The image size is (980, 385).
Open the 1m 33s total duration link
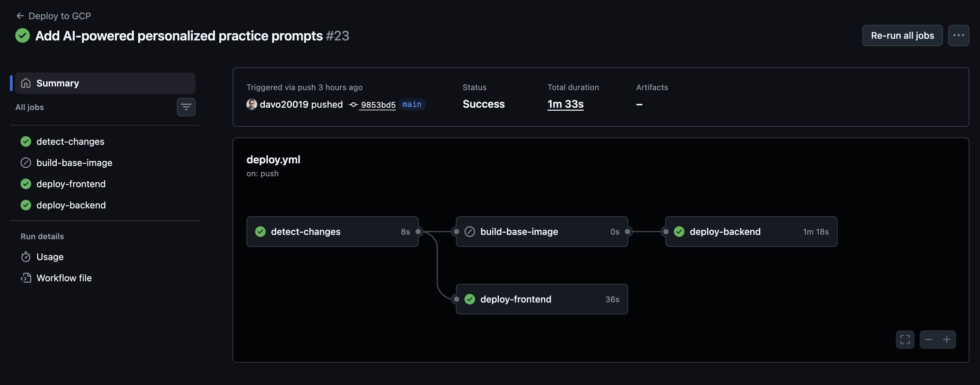click(565, 104)
